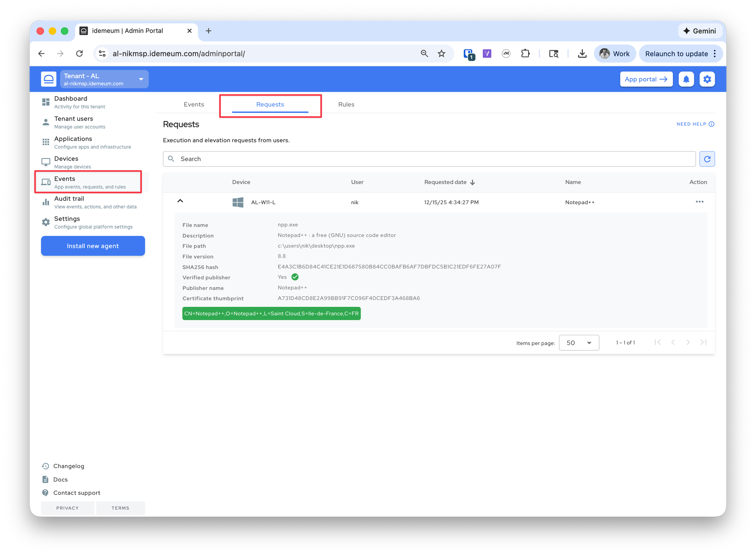Open browser extensions puzzle icon
The image size is (756, 556).
[525, 54]
